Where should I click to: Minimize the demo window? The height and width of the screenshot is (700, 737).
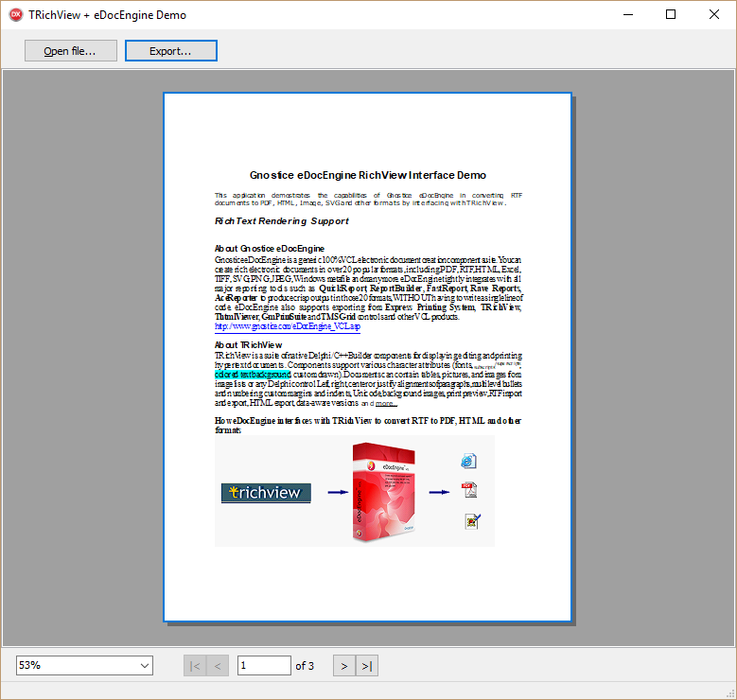(627, 14)
